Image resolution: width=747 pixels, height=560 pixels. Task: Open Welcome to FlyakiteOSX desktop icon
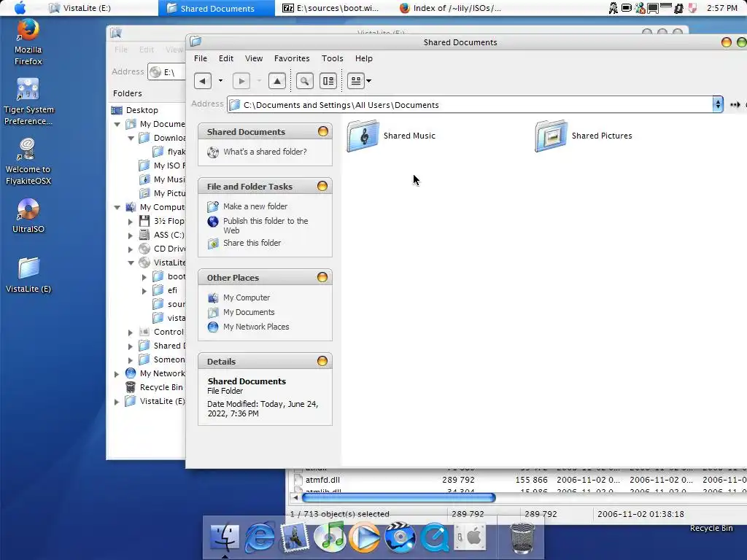[28, 161]
